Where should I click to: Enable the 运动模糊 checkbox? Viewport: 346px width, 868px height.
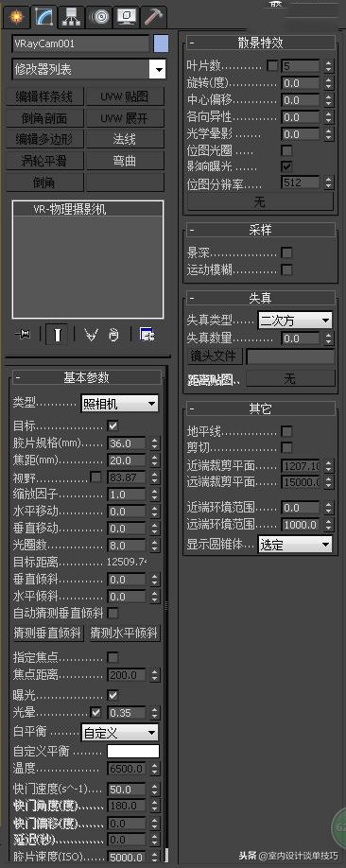click(286, 270)
